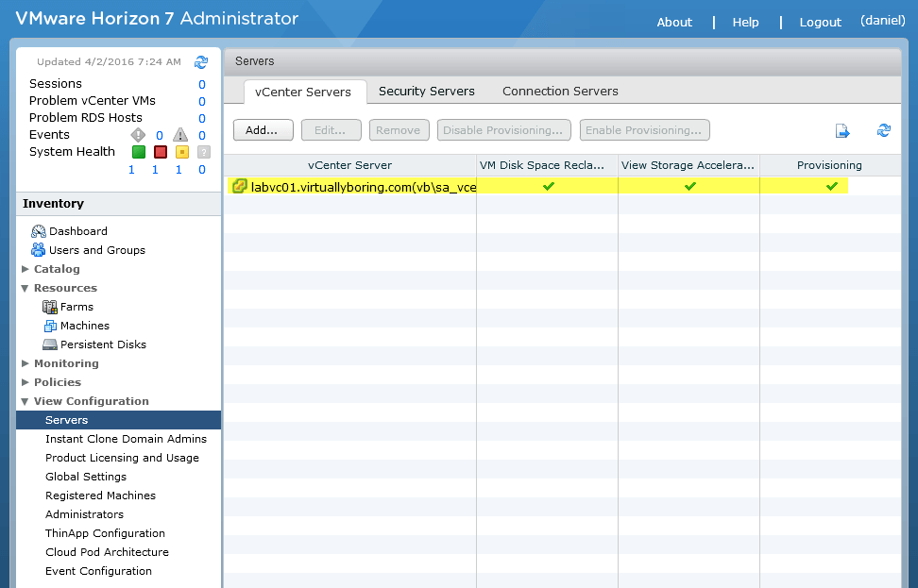The image size is (918, 588).
Task: Open the Help link
Action: click(x=745, y=23)
